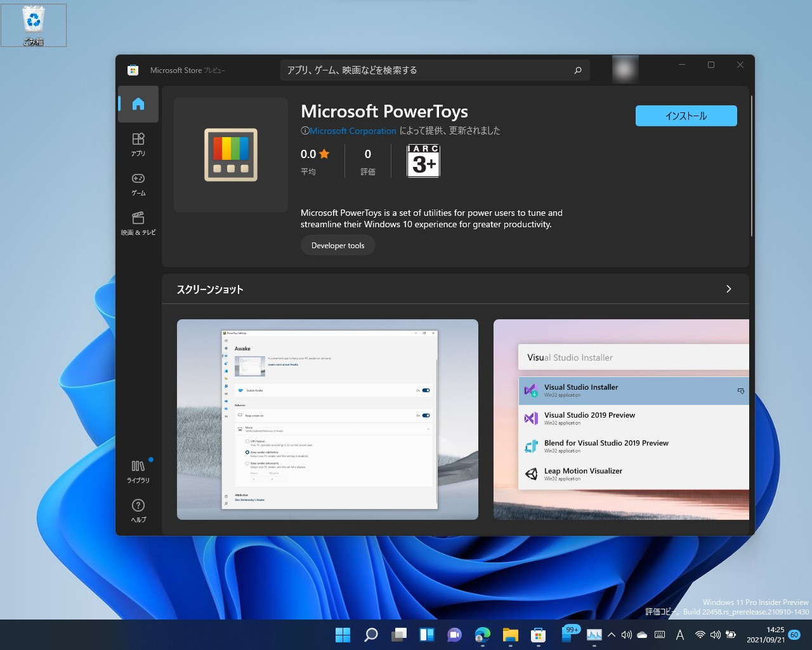The image size is (812, 650).
Task: Click the IARC 3+ age rating icon
Action: [422, 161]
